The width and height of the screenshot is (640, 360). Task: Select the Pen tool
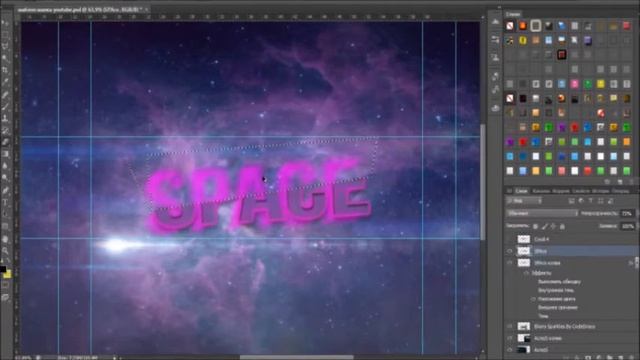5,191
